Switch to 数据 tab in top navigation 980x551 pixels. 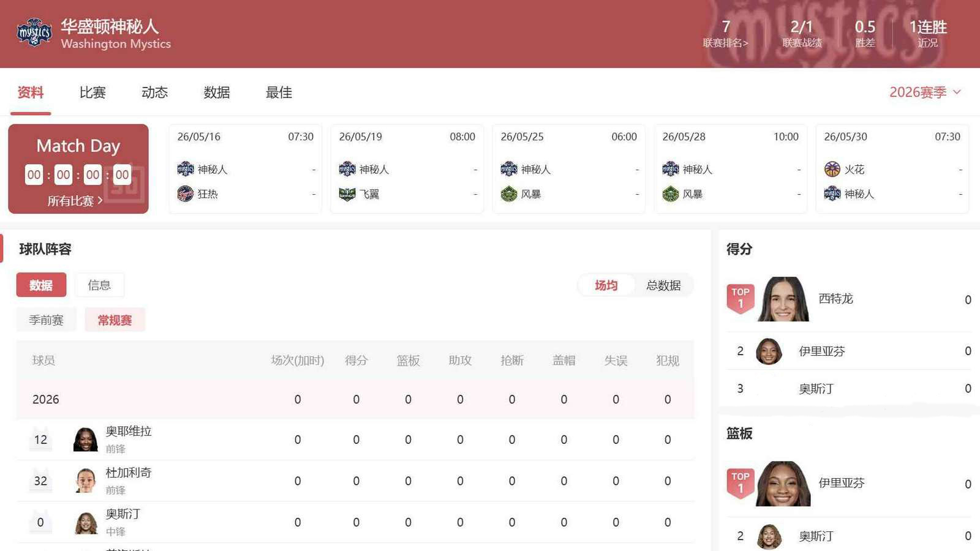[x=217, y=92]
